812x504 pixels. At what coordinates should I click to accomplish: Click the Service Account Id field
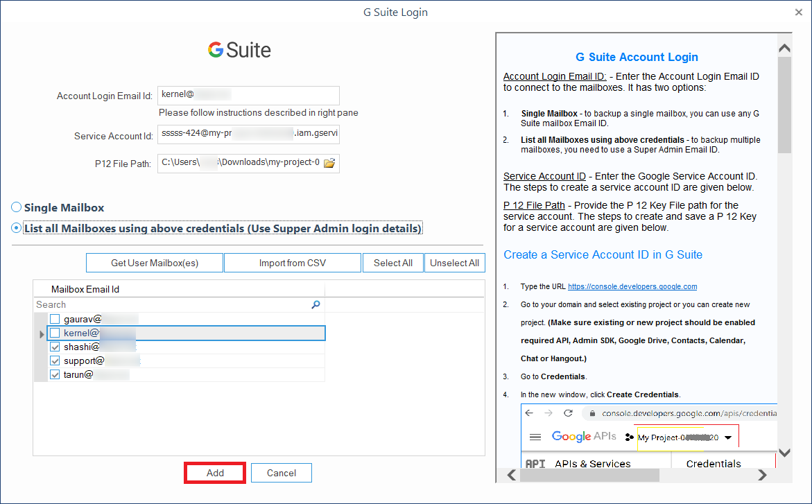pyautogui.click(x=248, y=134)
